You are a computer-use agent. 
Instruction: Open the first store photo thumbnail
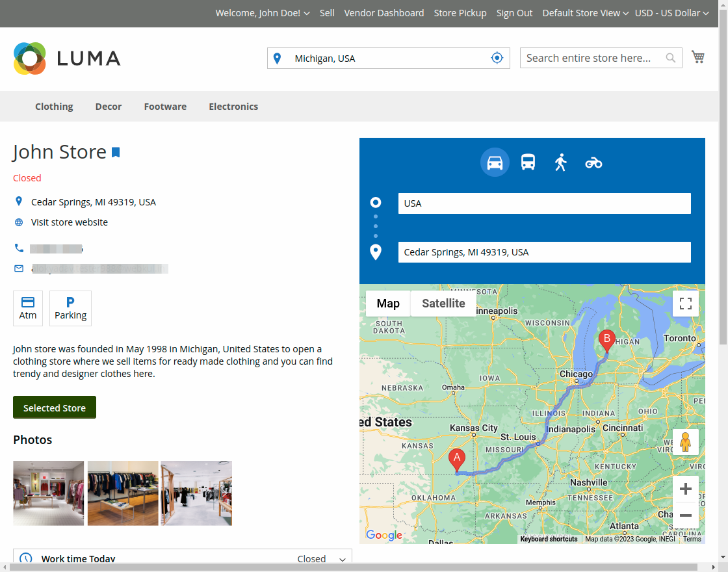(x=48, y=493)
